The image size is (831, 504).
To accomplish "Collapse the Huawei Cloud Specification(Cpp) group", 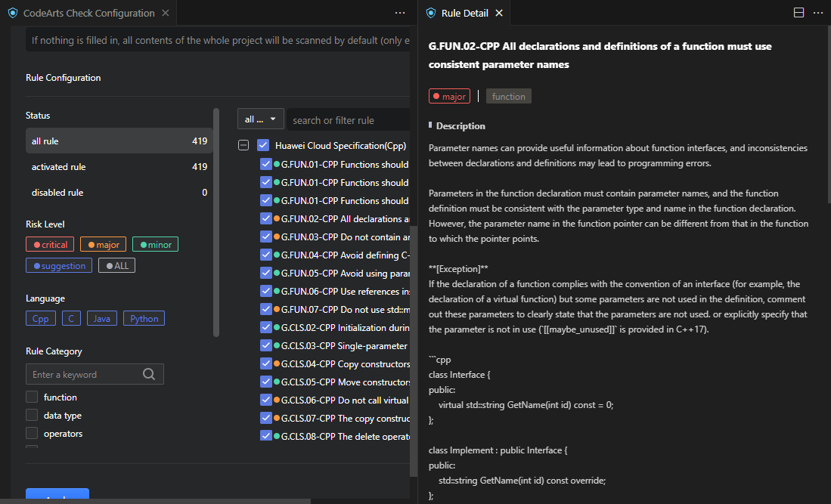I will tap(243, 145).
